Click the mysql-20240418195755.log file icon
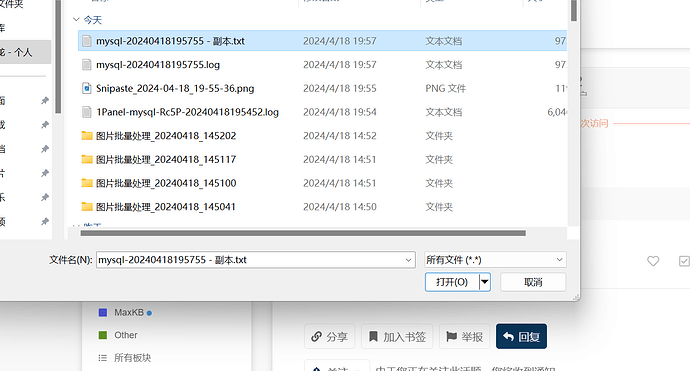690x371 pixels. coord(87,65)
